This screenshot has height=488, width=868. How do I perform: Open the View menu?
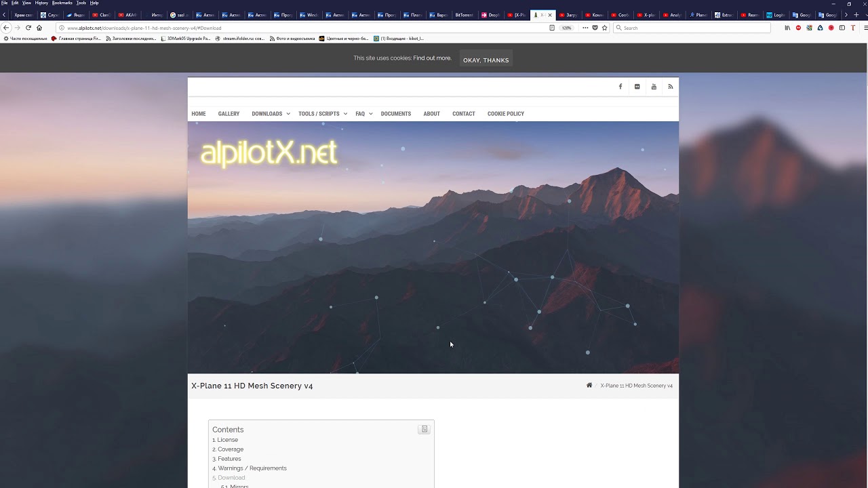[x=26, y=3]
